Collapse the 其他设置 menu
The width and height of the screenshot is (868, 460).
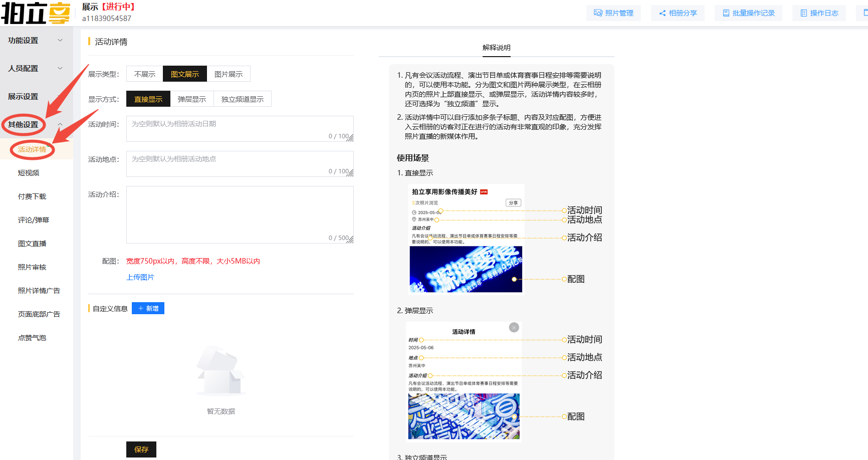pyautogui.click(x=35, y=125)
